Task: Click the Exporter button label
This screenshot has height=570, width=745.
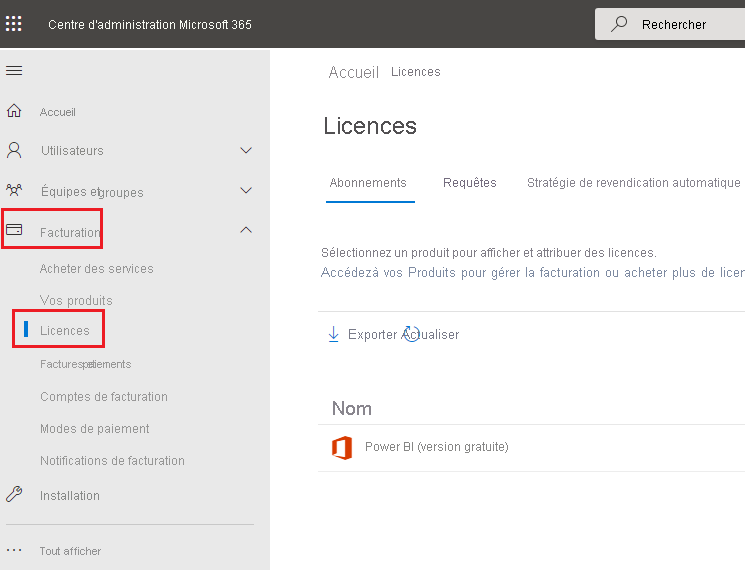Action: 372,334
